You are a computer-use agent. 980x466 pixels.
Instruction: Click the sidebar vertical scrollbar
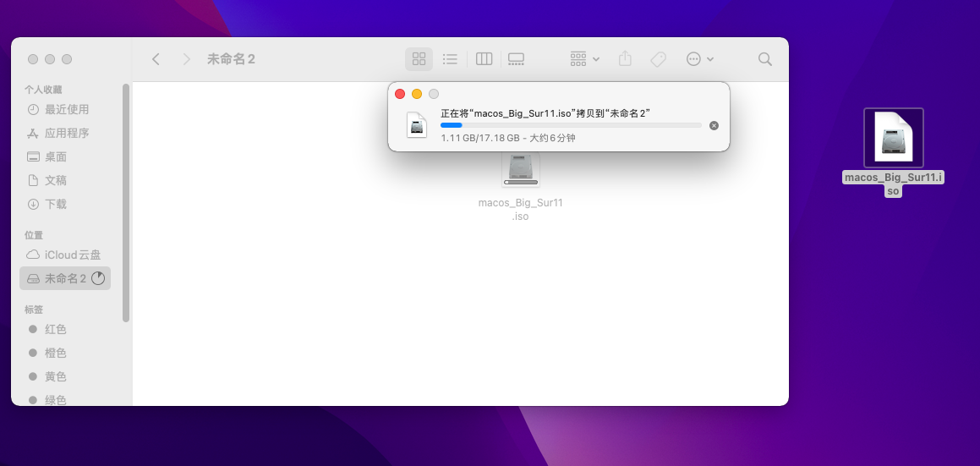coord(126,203)
